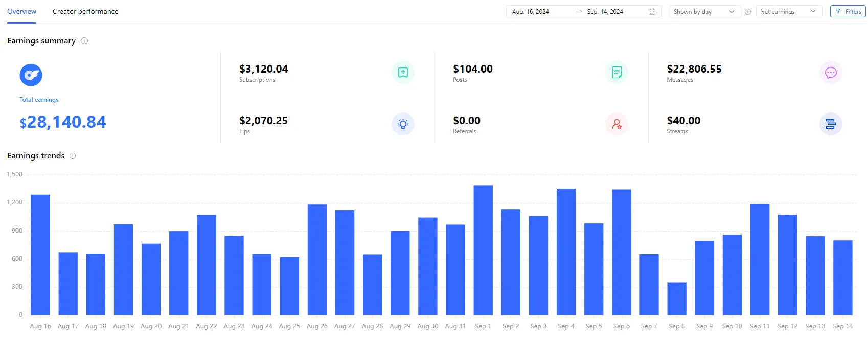Click the Total earnings link text
868x341 pixels.
coord(39,100)
